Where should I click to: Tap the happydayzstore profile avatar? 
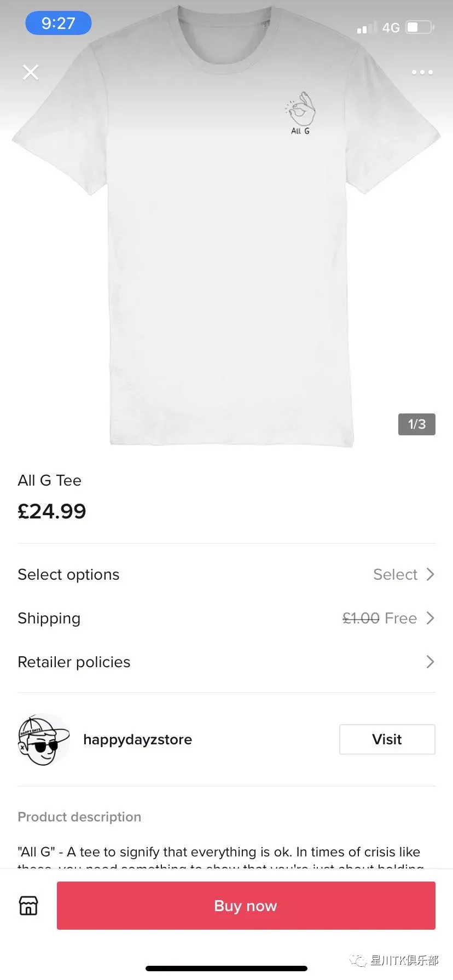(x=44, y=739)
